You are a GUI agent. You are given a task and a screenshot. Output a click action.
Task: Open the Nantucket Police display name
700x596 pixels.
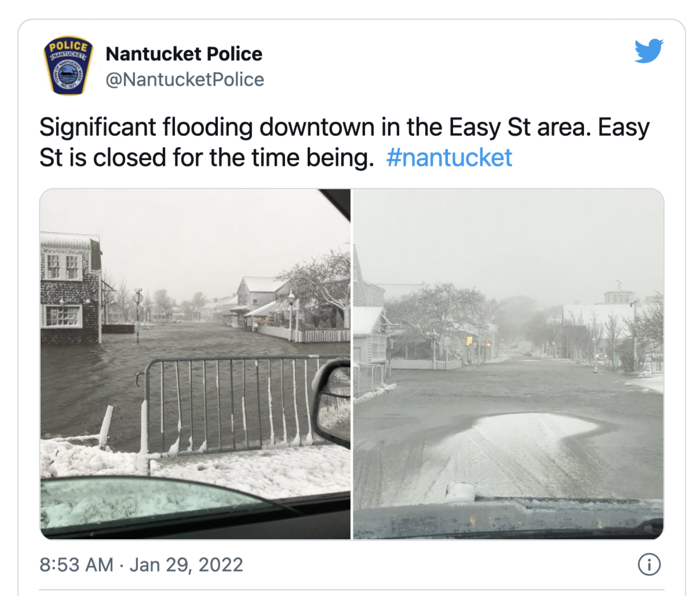pyautogui.click(x=184, y=54)
